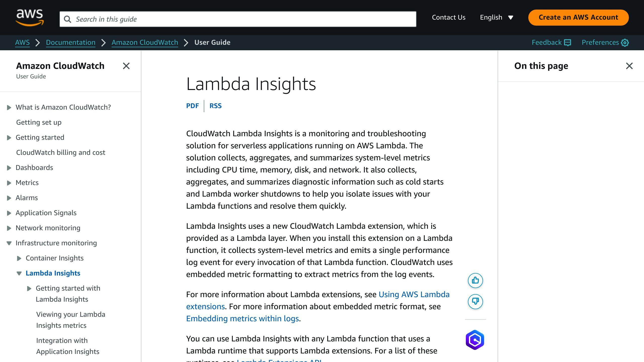Expand the What is Amazon CloudWatch section
Screen dimensions: 644x362
pyautogui.click(x=9, y=107)
